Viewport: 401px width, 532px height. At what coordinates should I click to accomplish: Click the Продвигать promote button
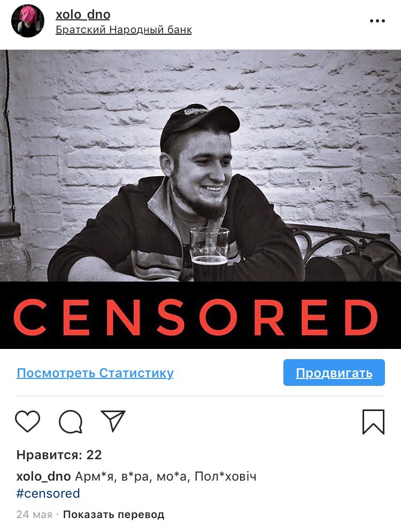coord(334,373)
